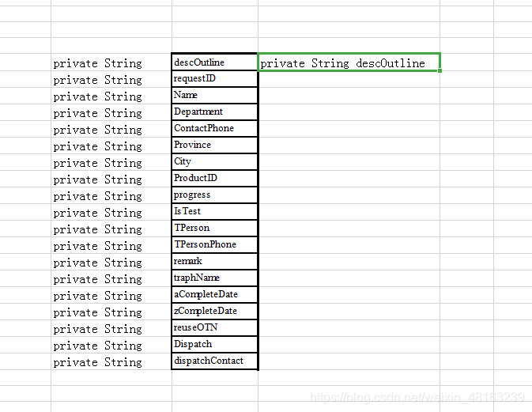Select 'private String' cell beside traphName
The image size is (532, 412).
(111, 278)
